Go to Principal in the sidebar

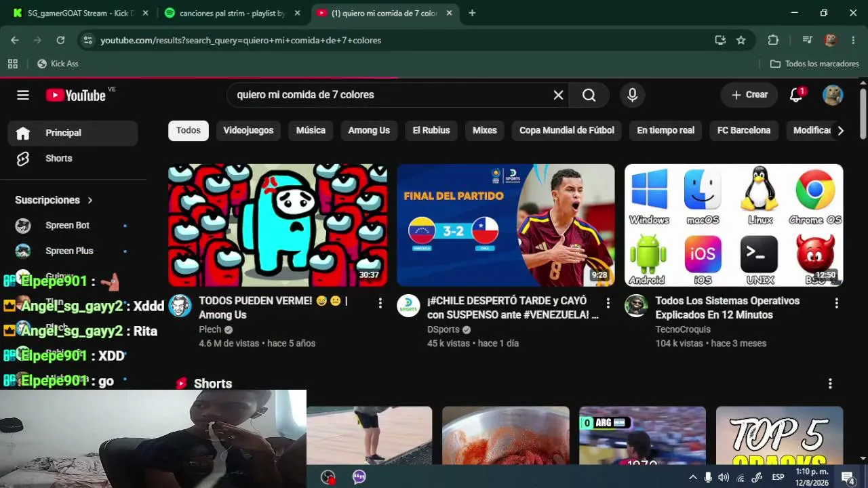pyautogui.click(x=73, y=133)
